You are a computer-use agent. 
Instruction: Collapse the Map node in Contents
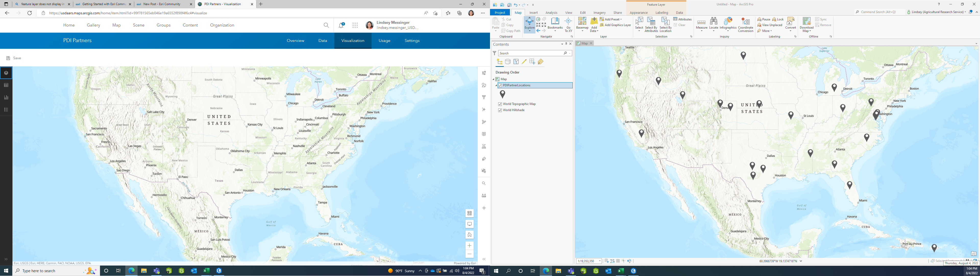[493, 79]
